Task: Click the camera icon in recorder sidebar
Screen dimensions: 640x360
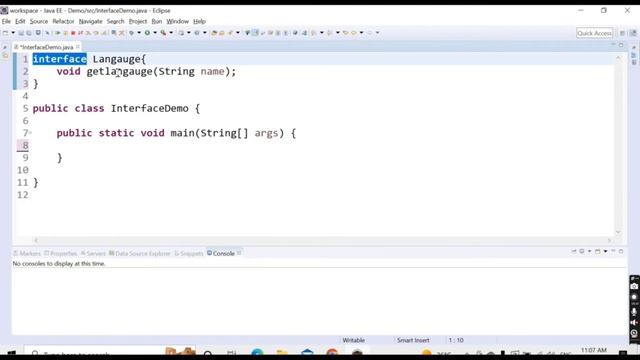Action: coord(634,287)
